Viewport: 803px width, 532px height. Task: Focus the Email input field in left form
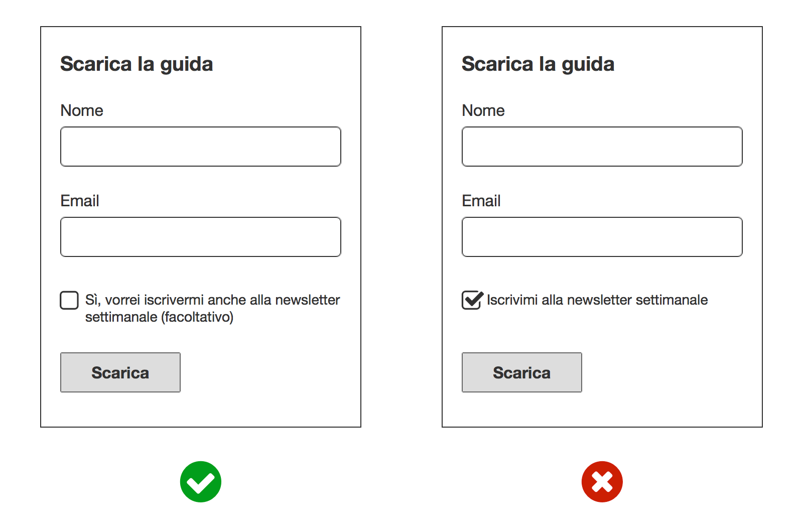click(201, 237)
